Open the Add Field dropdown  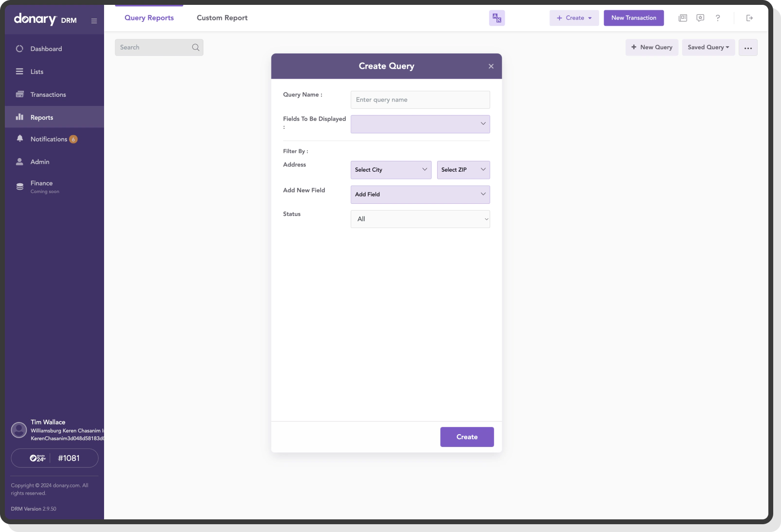[x=419, y=194]
